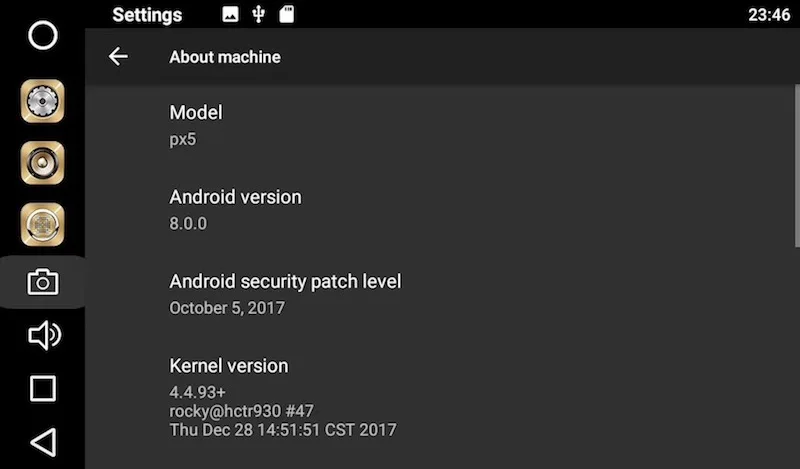This screenshot has width=800, height=469.
Task: Select the Model px5 entry
Action: coord(440,126)
